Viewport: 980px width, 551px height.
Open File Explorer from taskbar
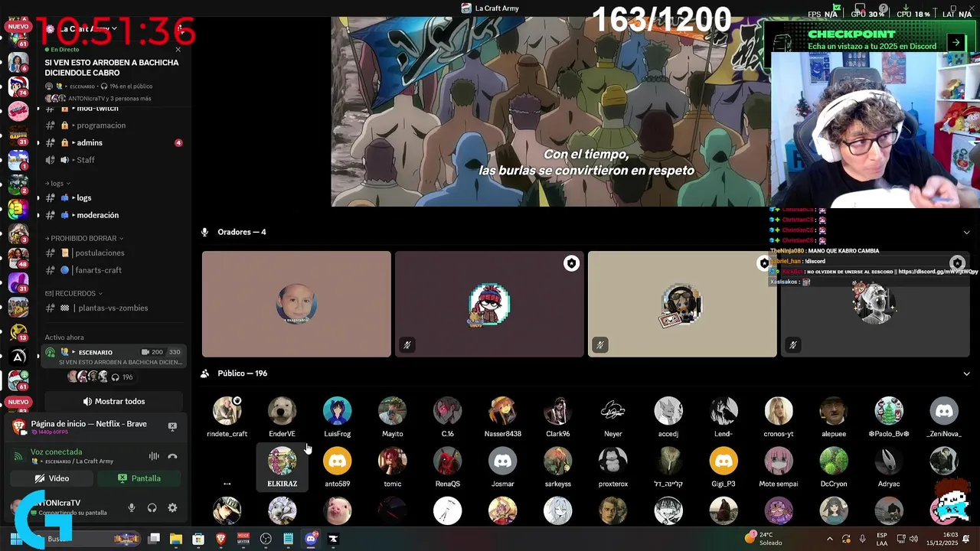[x=176, y=539]
